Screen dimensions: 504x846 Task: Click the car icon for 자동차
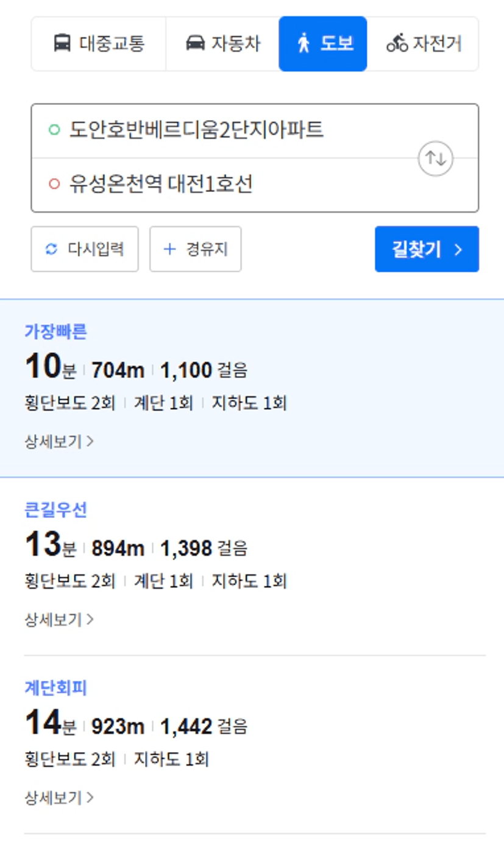pos(195,44)
